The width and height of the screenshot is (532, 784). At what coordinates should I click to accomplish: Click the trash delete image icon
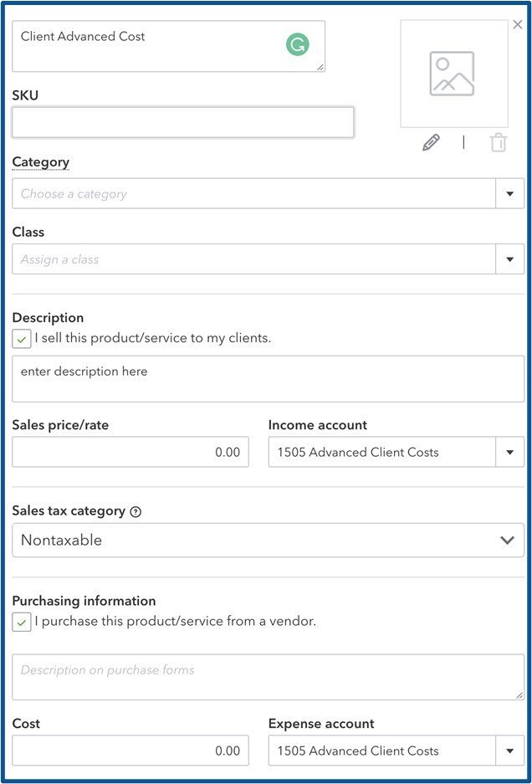499,142
